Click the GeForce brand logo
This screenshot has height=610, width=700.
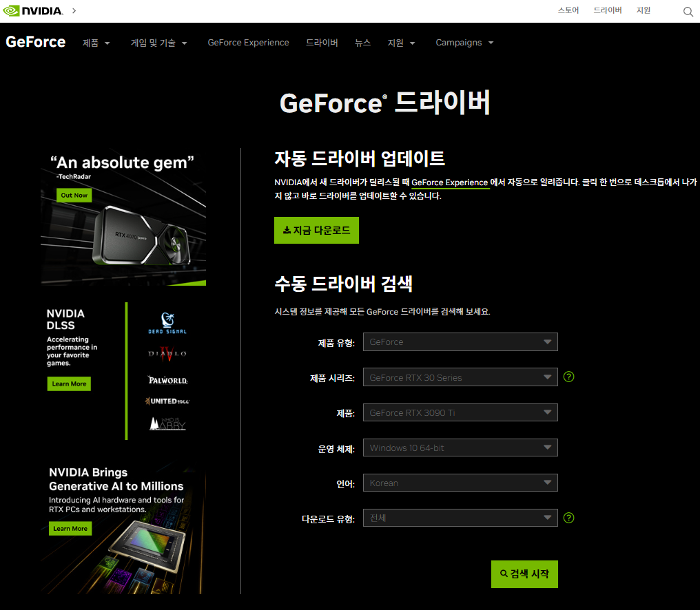click(x=36, y=42)
